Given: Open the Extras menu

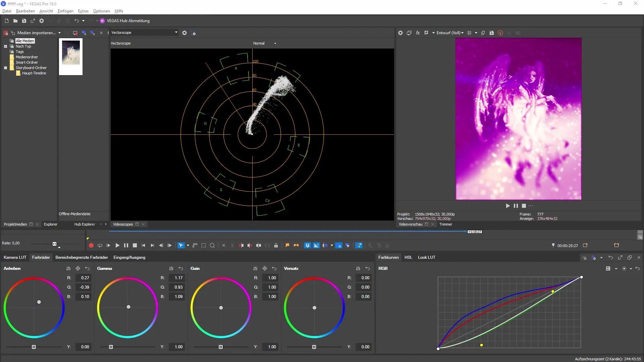Looking at the screenshot, I should click(x=83, y=11).
